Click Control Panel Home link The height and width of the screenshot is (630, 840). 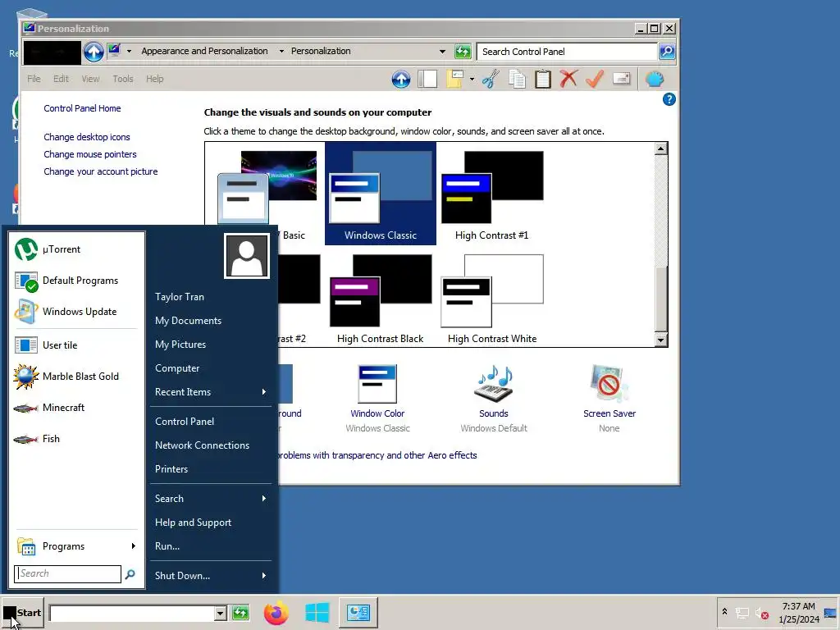(x=82, y=108)
